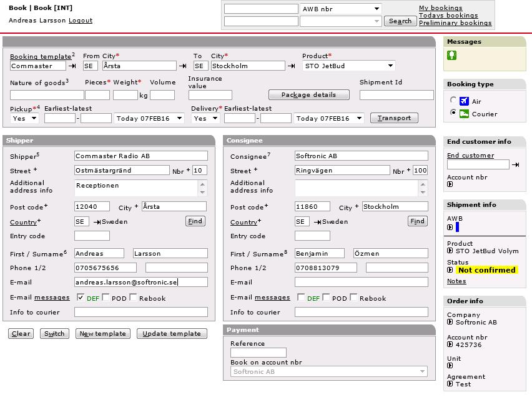Open the Pickup date Today 07FEB16 dropdown
This screenshot has height=397, width=532.
(149, 118)
